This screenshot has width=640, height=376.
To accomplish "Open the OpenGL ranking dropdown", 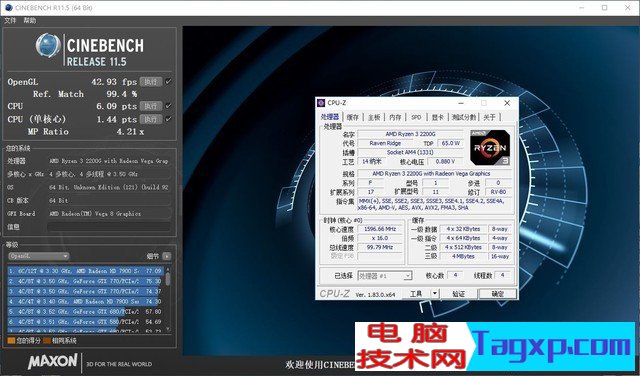I will coord(39,256).
